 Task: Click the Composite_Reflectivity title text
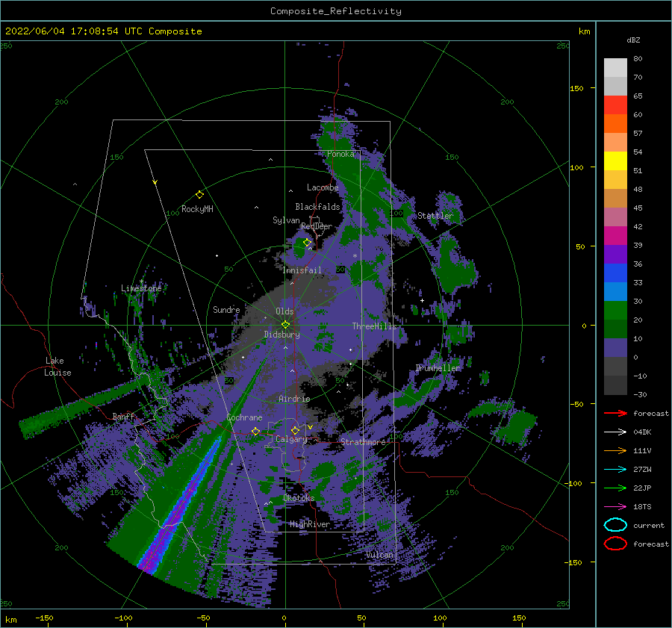click(x=336, y=11)
